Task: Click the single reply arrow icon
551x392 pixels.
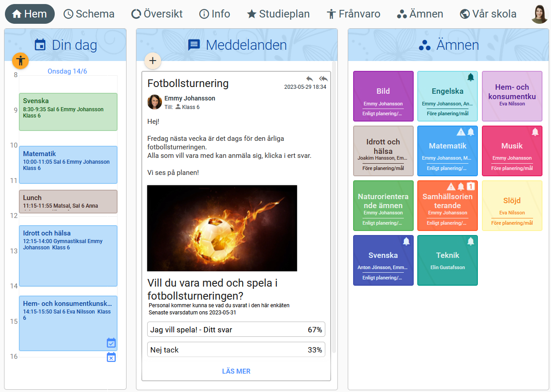Action: (x=310, y=78)
